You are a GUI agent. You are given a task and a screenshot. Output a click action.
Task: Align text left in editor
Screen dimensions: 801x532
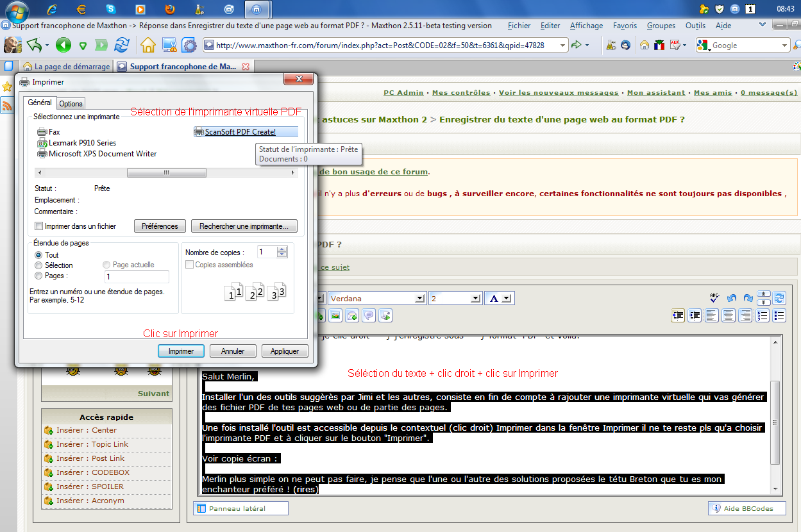click(x=711, y=315)
